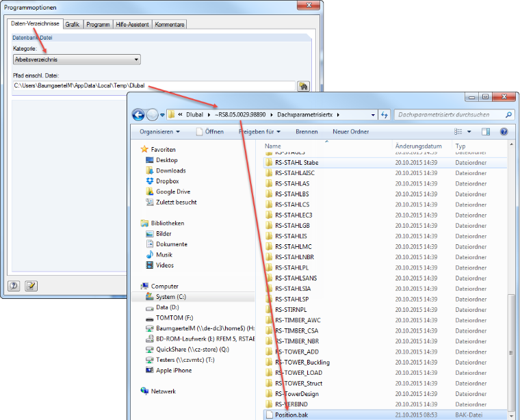Switch to Grafik tab
The width and height of the screenshot is (520, 420).
[x=73, y=25]
